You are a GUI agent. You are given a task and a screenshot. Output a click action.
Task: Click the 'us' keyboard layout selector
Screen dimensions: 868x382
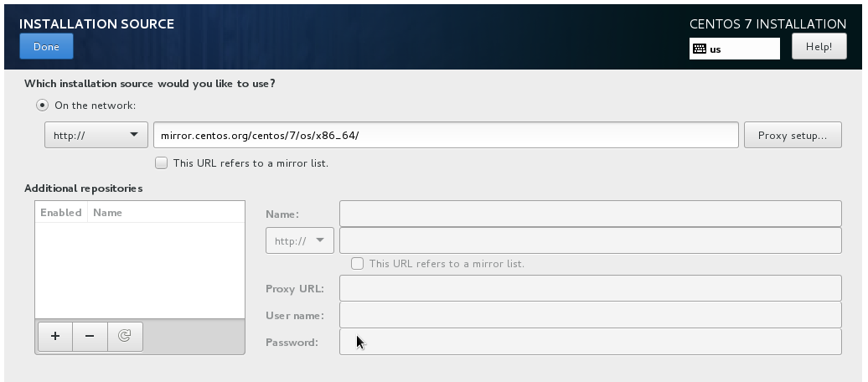(735, 49)
